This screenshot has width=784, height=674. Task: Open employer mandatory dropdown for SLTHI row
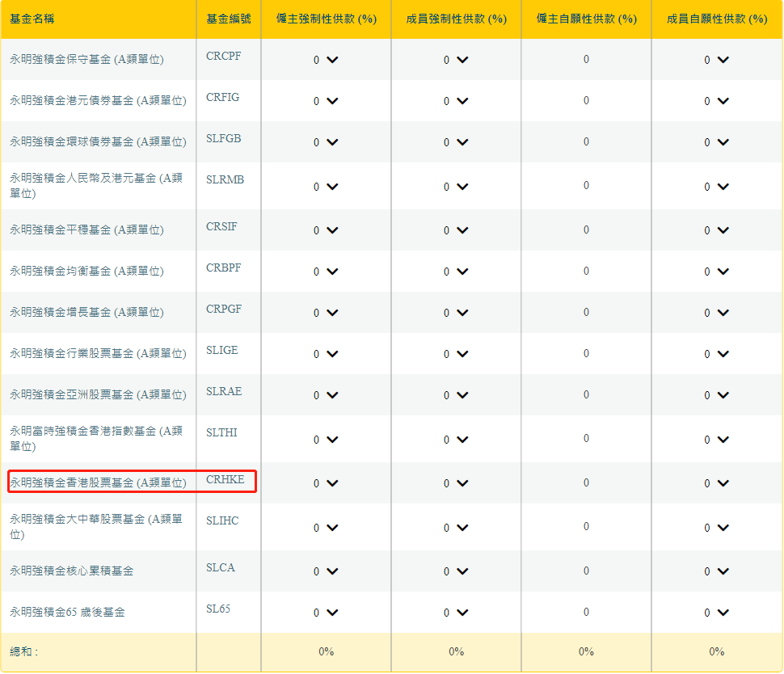coord(326,440)
